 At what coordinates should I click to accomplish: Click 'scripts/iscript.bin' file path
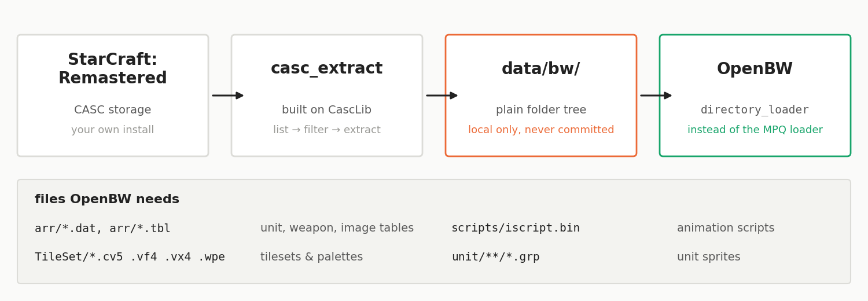[516, 229]
